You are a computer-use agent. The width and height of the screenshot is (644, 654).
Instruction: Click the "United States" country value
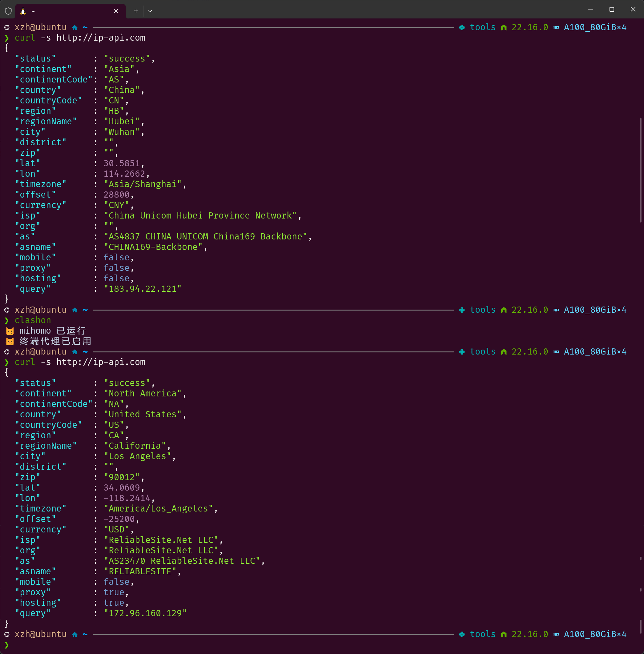[x=143, y=414]
